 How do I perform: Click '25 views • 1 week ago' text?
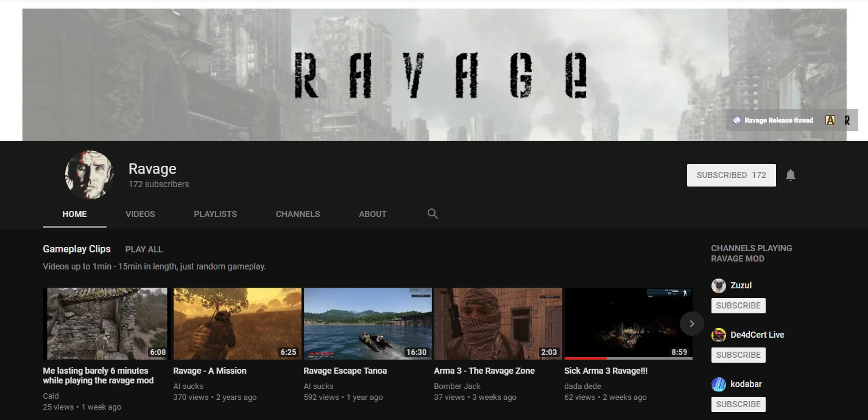(x=82, y=407)
